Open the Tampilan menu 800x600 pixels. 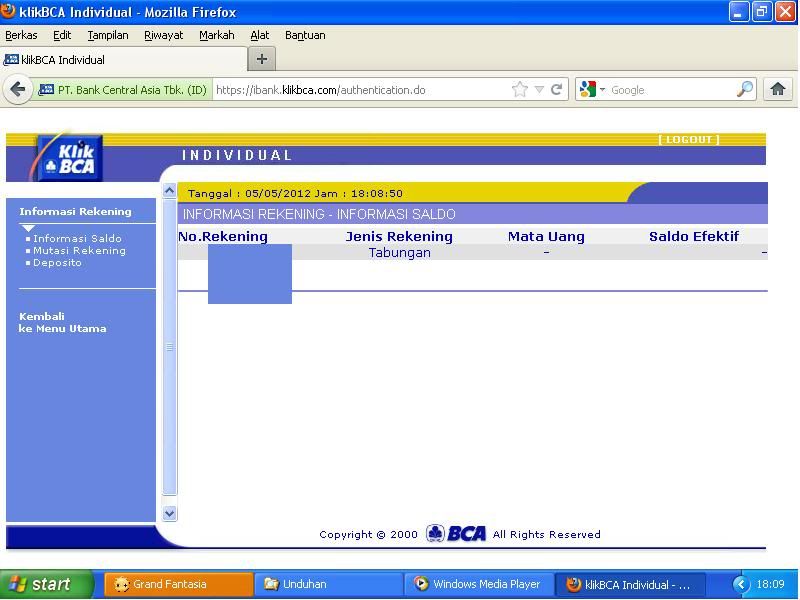pos(108,35)
